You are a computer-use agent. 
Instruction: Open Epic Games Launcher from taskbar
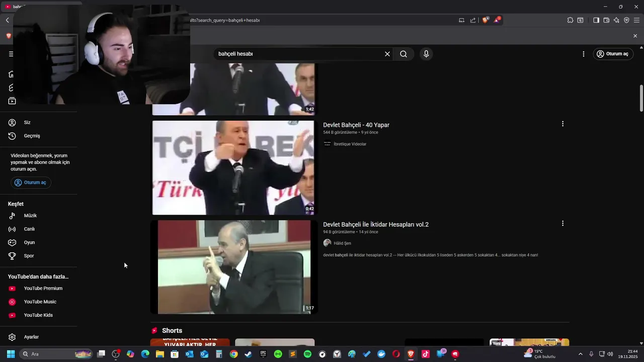[x=263, y=354]
